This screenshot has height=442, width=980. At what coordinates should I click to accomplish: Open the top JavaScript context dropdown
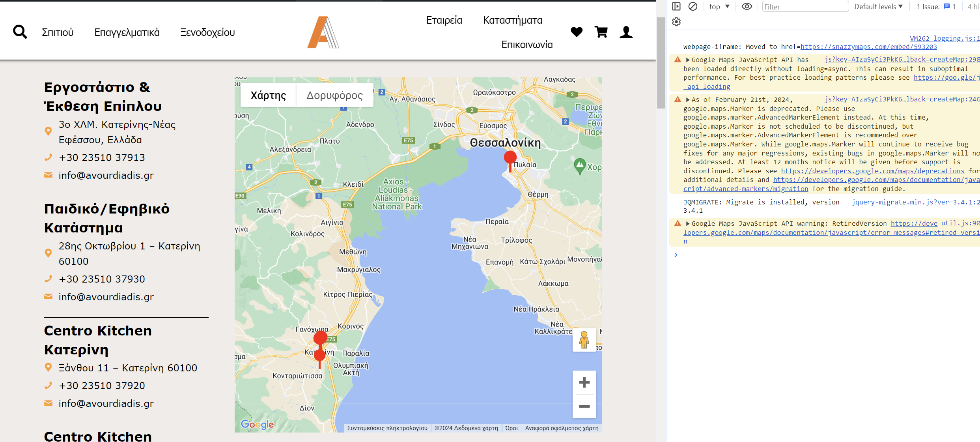click(719, 6)
